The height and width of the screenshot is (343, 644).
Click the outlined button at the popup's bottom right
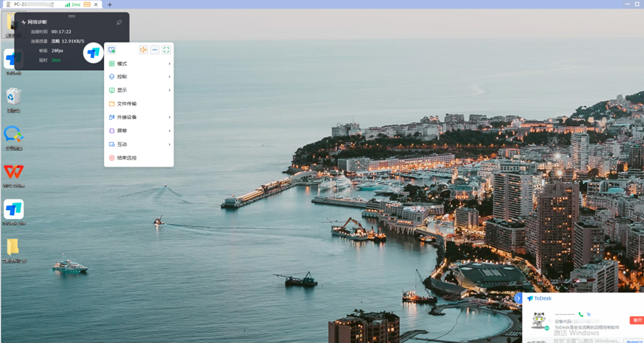[634, 341]
